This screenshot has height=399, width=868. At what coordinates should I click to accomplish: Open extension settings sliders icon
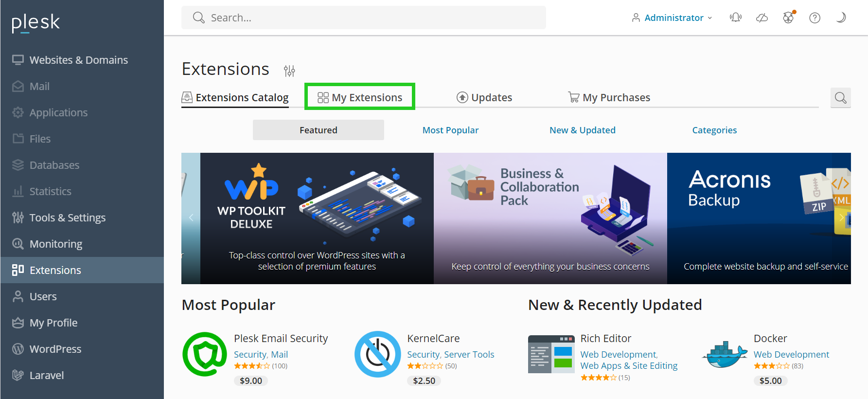(289, 71)
